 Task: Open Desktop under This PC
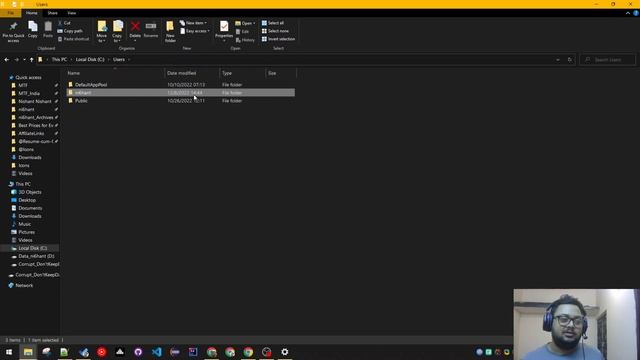click(27, 200)
